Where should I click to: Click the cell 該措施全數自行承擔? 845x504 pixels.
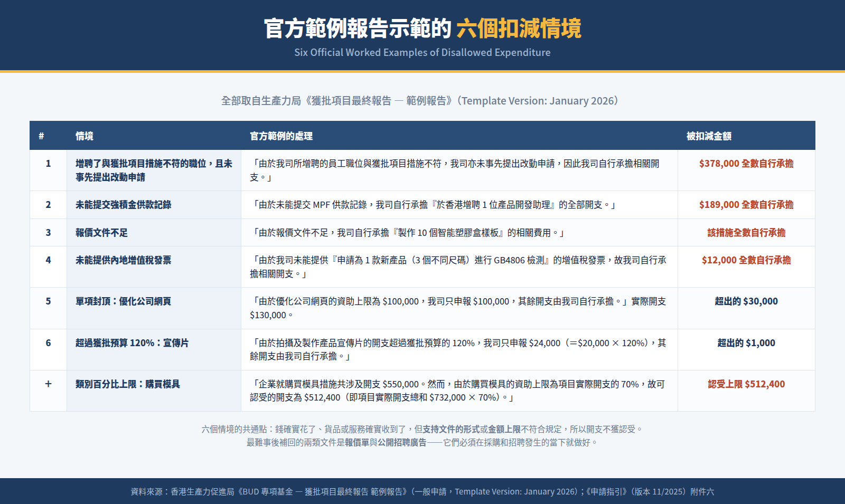point(746,233)
